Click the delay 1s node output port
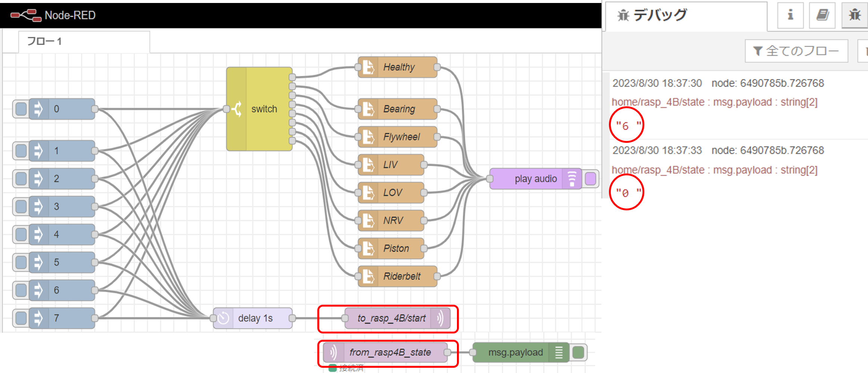The width and height of the screenshot is (868, 373). (x=292, y=318)
